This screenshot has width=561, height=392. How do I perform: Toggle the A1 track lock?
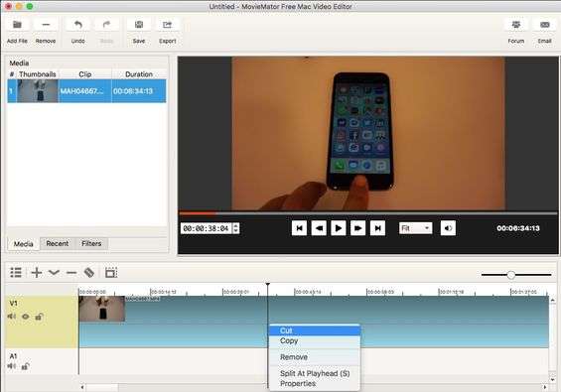click(25, 366)
